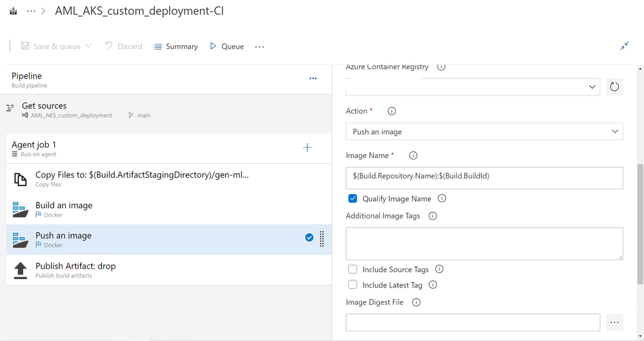Screen dimensions: 644x341
Task: Browse for Image Digest File with ellipsis button
Action: pos(614,322)
